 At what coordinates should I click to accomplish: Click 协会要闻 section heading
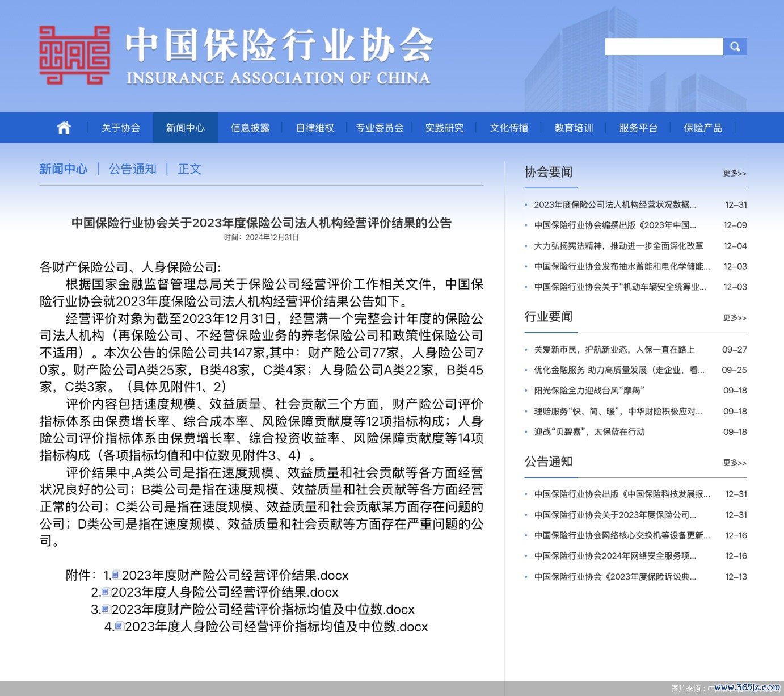click(549, 172)
